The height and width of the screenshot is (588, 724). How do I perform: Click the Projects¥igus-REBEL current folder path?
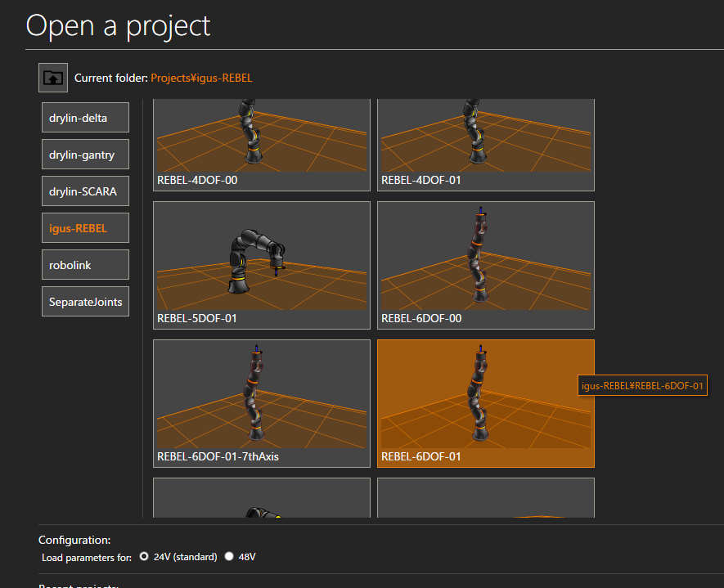[x=201, y=78]
